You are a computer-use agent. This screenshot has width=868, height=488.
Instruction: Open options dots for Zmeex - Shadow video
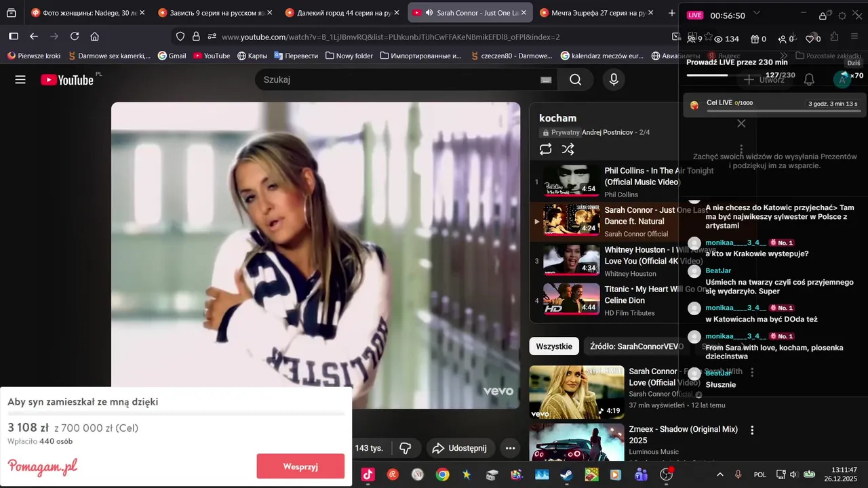(x=752, y=430)
